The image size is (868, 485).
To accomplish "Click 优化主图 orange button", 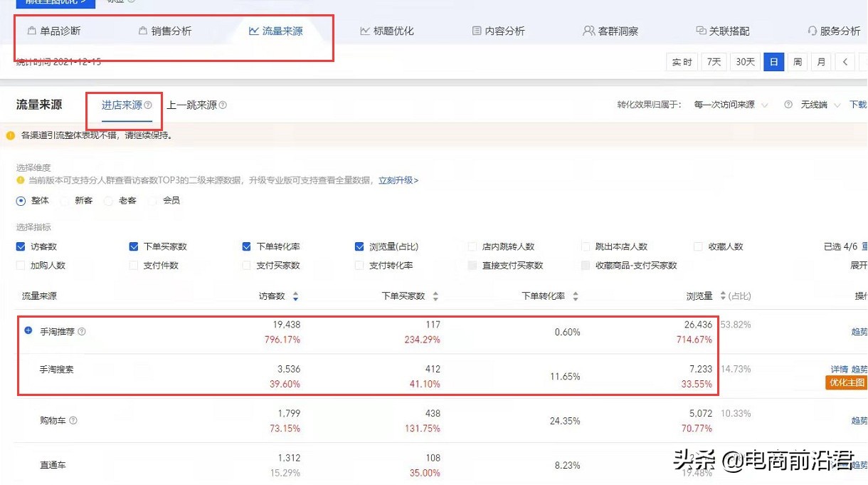I will tap(846, 383).
